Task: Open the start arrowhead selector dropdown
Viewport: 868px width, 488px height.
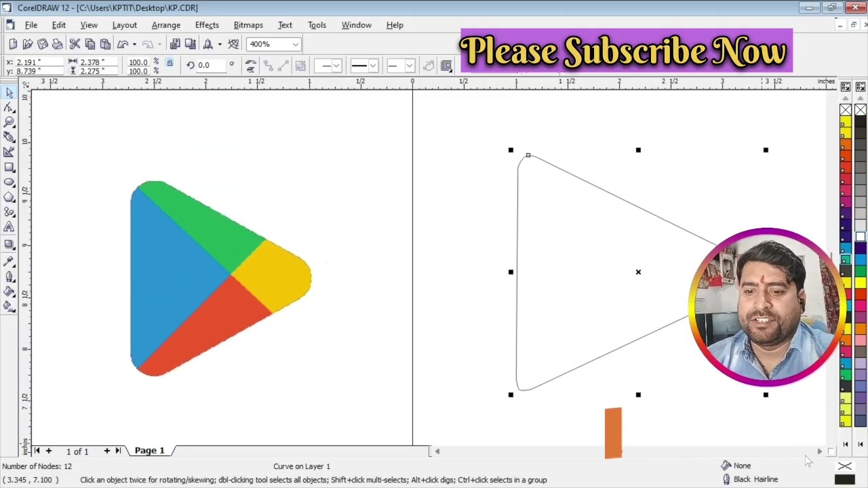Action: point(336,66)
